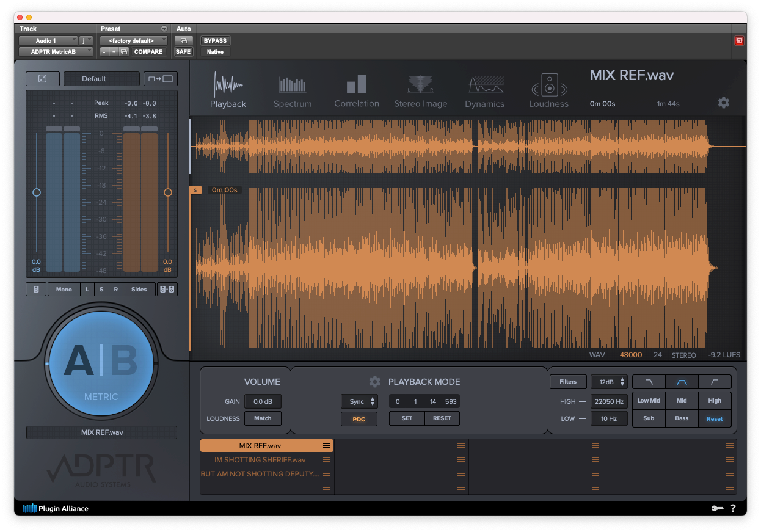Screen dimensions: 761x532
Task: Open 12dB filter slope selector
Action: click(609, 382)
